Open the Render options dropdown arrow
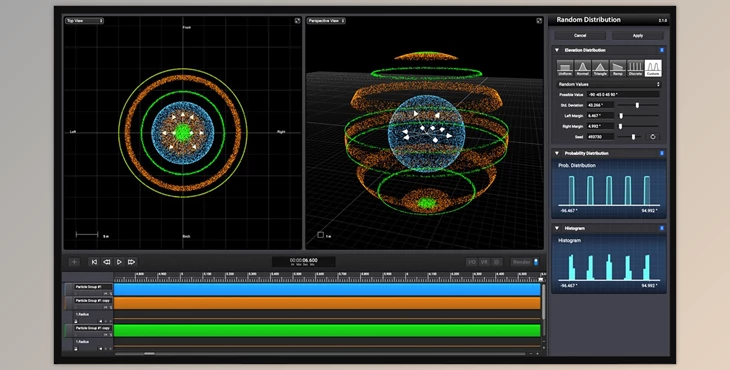The image size is (730, 370). 536,262
